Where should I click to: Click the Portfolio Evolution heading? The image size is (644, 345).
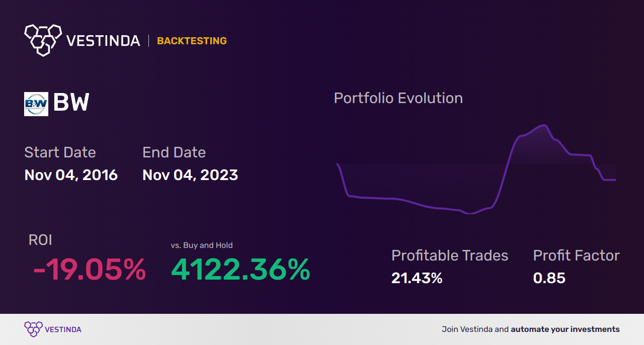pyautogui.click(x=398, y=98)
